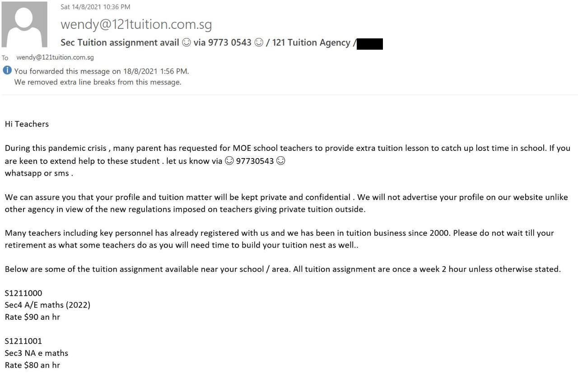Click the recipient address in the To field
This screenshot has width=578, height=392.
(x=55, y=57)
